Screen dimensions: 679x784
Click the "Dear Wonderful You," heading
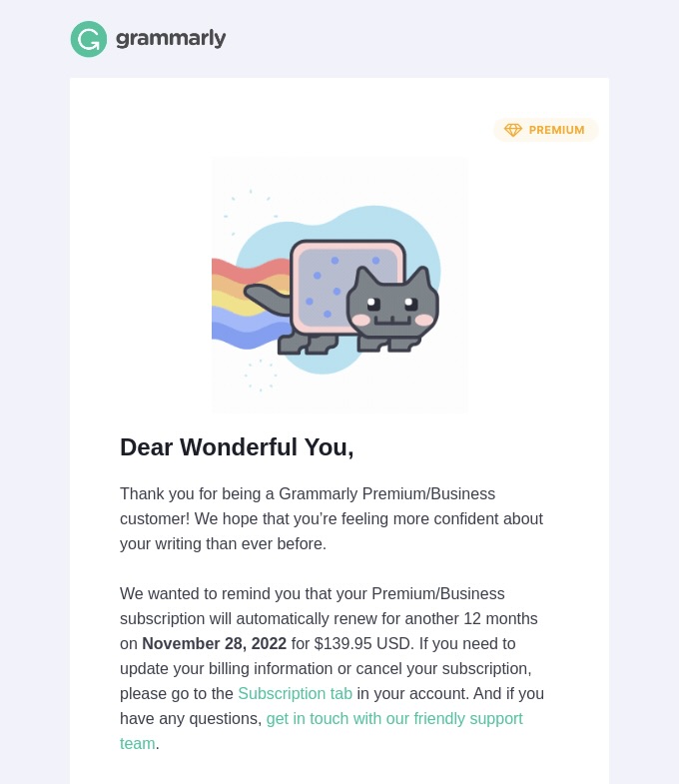point(237,447)
